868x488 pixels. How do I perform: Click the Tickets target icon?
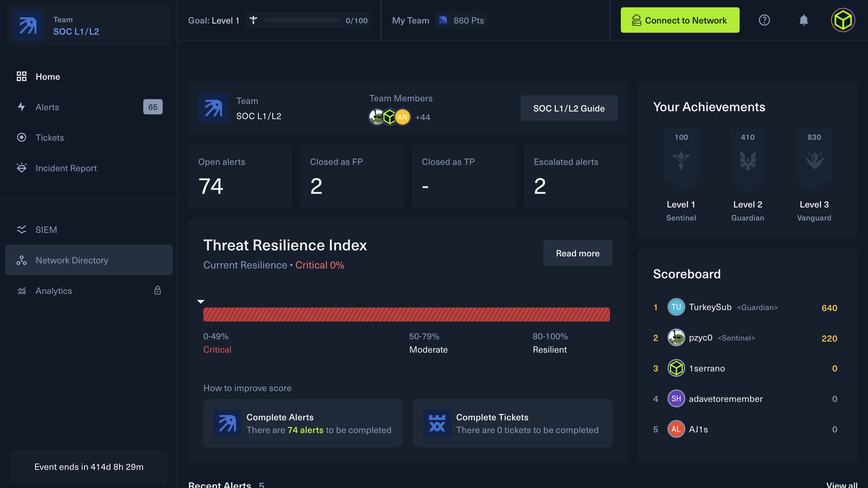[x=22, y=138]
